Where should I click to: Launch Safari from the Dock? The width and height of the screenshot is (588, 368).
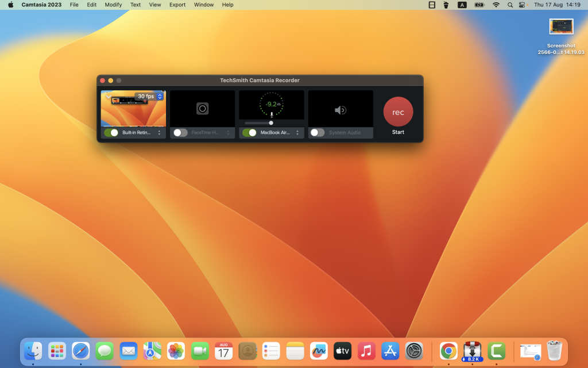[x=80, y=351]
